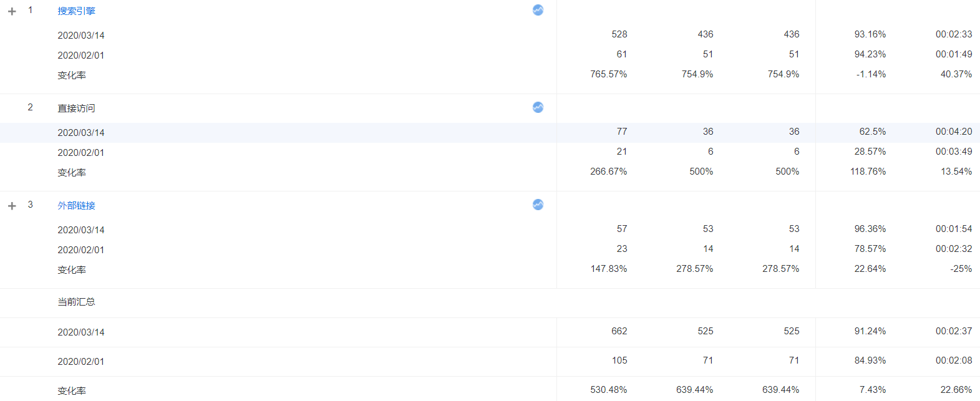Select row number 3 beside 外部链接
The height and width of the screenshot is (401, 980).
(30, 205)
